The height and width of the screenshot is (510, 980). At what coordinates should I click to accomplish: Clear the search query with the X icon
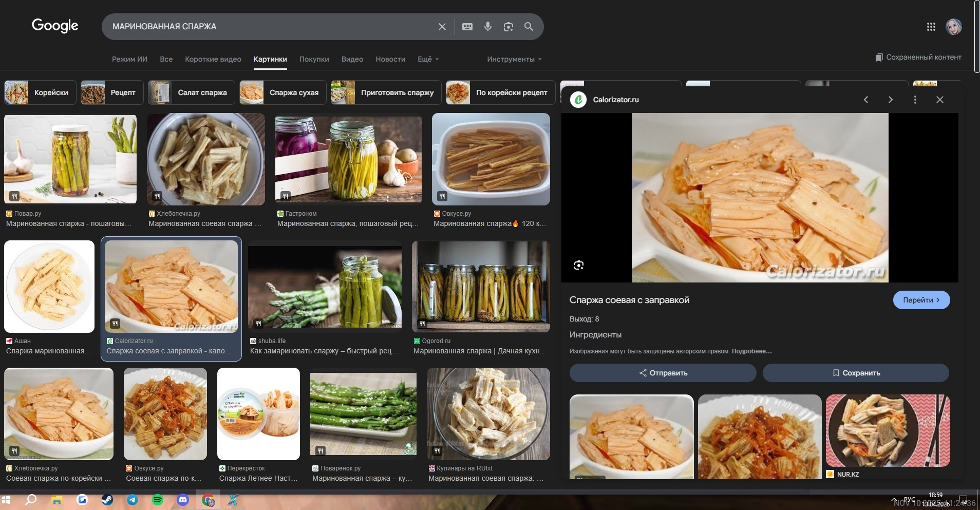pos(442,27)
